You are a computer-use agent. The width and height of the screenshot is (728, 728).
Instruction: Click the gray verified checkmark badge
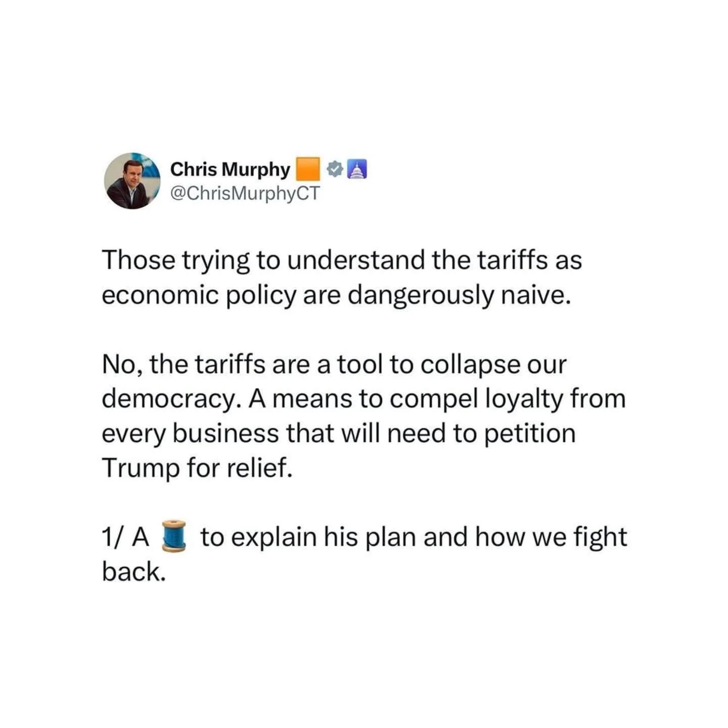(334, 169)
